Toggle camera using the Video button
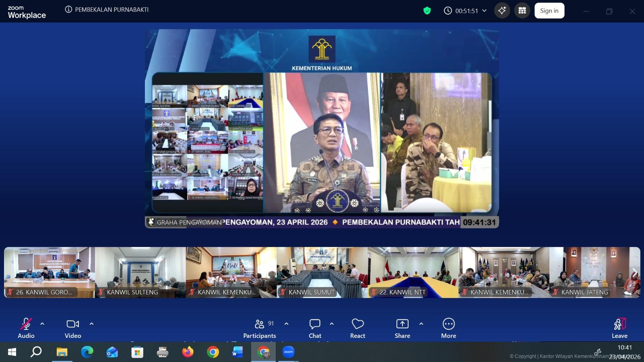The image size is (644, 362). click(x=73, y=328)
